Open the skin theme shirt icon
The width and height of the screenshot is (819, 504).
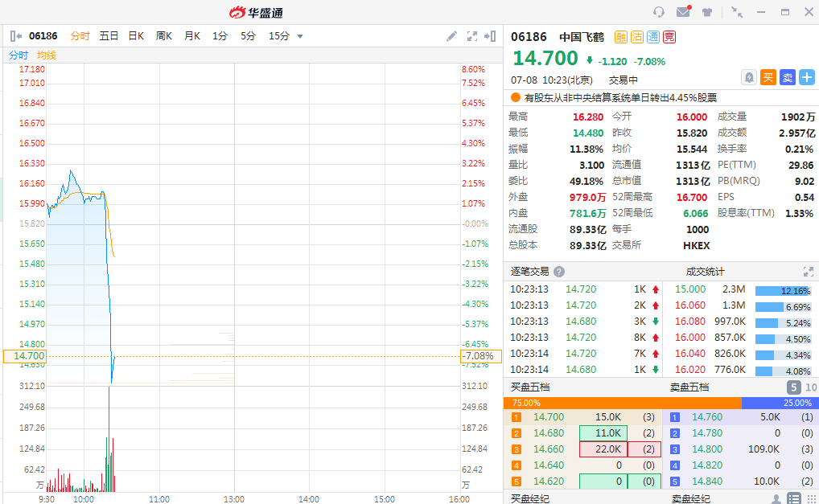[x=707, y=12]
